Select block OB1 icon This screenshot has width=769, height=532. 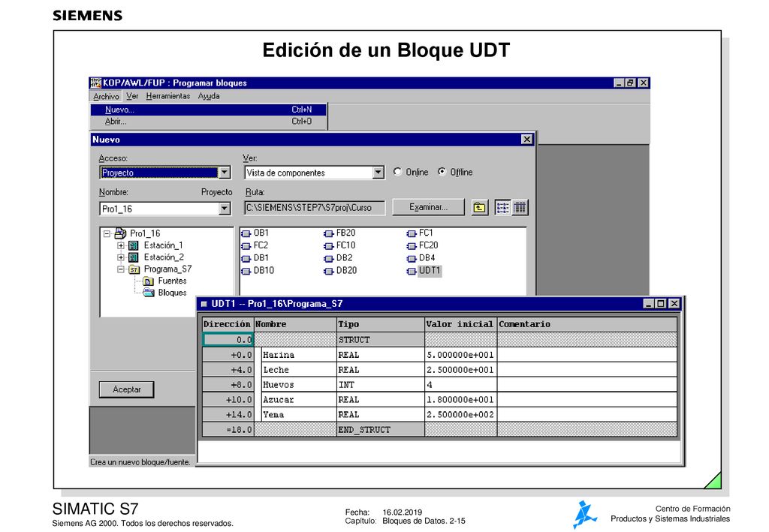(x=246, y=233)
